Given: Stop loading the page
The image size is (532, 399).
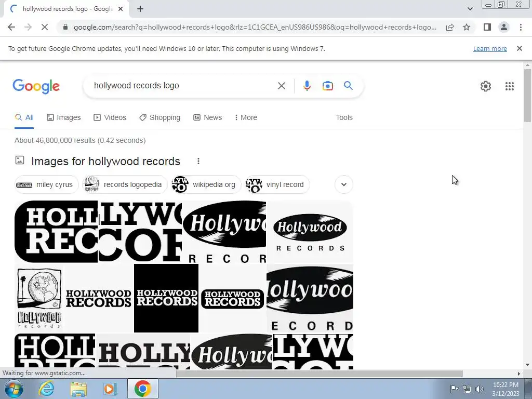Looking at the screenshot, I should 45,27.
